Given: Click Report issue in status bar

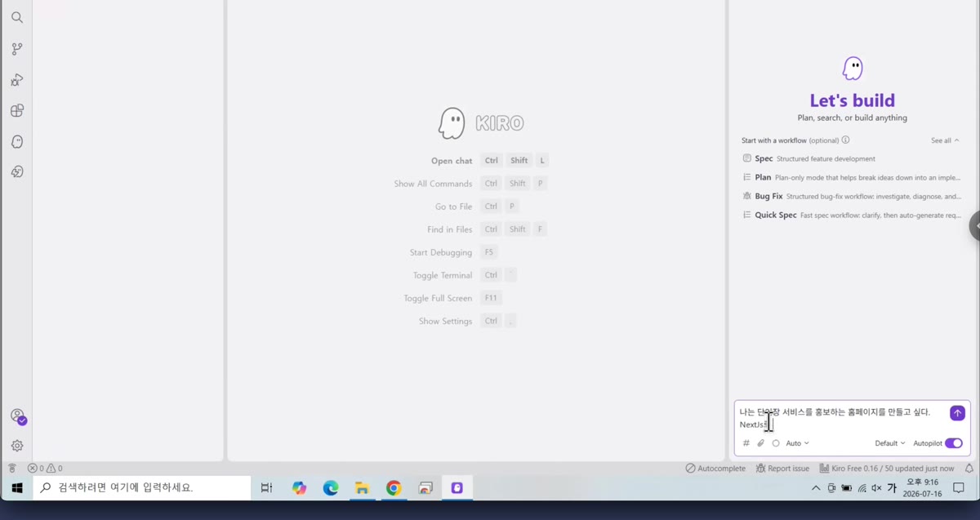Looking at the screenshot, I should [782, 469].
